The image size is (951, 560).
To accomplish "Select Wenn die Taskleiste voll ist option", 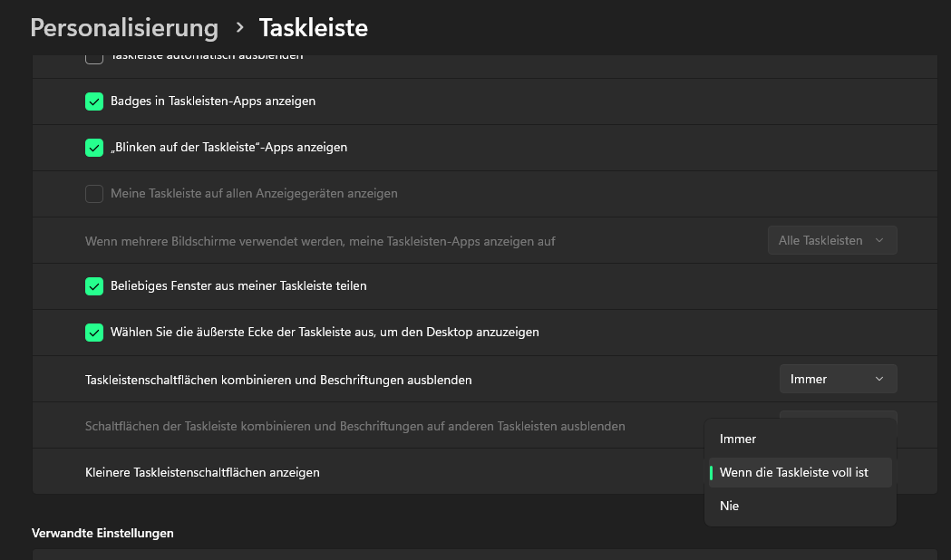I will [793, 473].
